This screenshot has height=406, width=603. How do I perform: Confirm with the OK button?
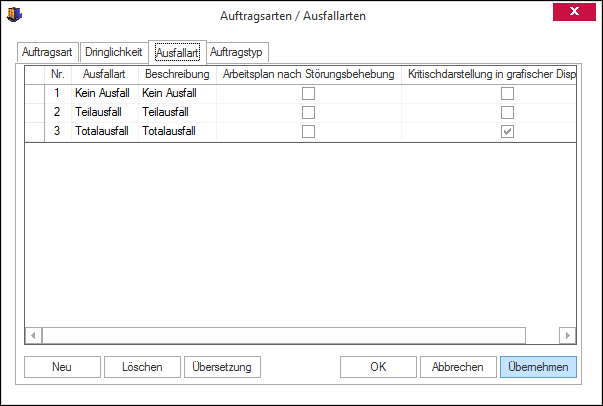(378, 367)
